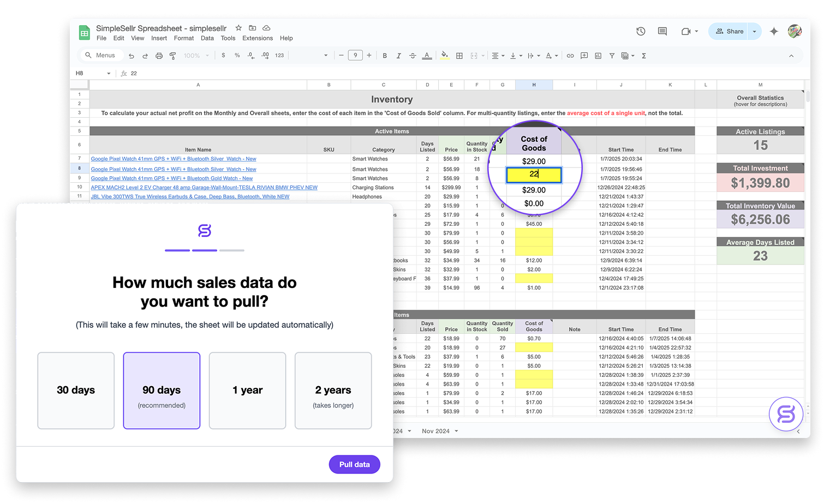Collapse the toolbar with the chevron
The width and height of the screenshot is (836, 504).
point(791,56)
